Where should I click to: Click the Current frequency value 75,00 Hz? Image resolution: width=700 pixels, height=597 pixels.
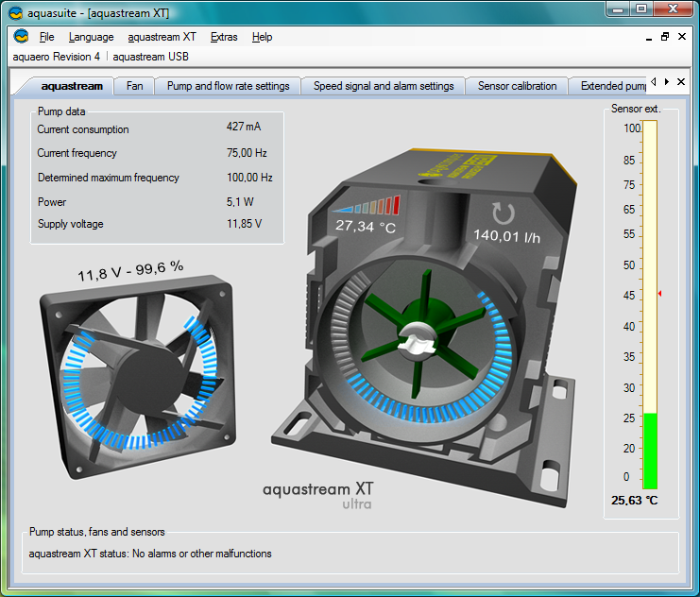pyautogui.click(x=247, y=153)
